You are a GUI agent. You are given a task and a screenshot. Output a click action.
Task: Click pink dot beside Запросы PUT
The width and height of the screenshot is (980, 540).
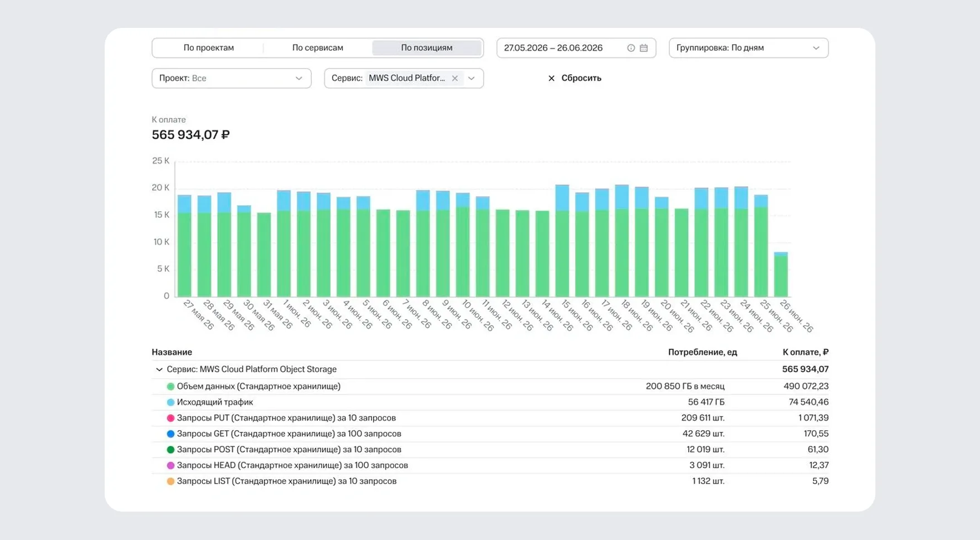pos(170,418)
